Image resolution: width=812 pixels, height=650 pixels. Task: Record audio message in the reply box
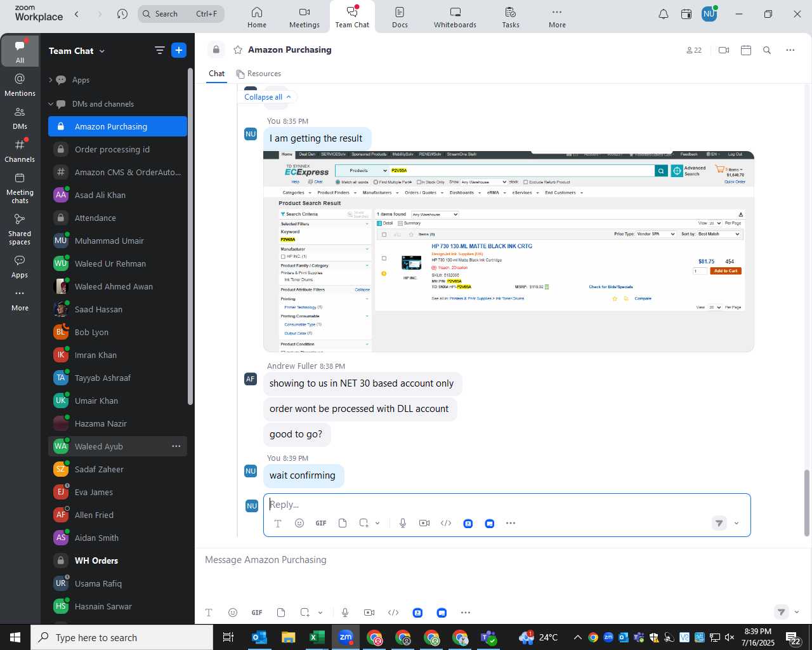point(403,523)
